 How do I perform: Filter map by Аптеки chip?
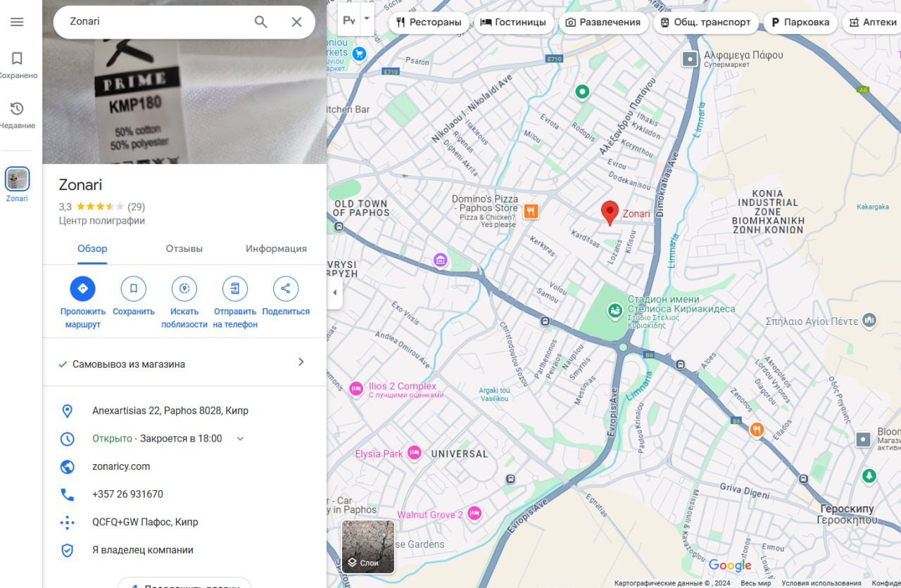pyautogui.click(x=873, y=23)
